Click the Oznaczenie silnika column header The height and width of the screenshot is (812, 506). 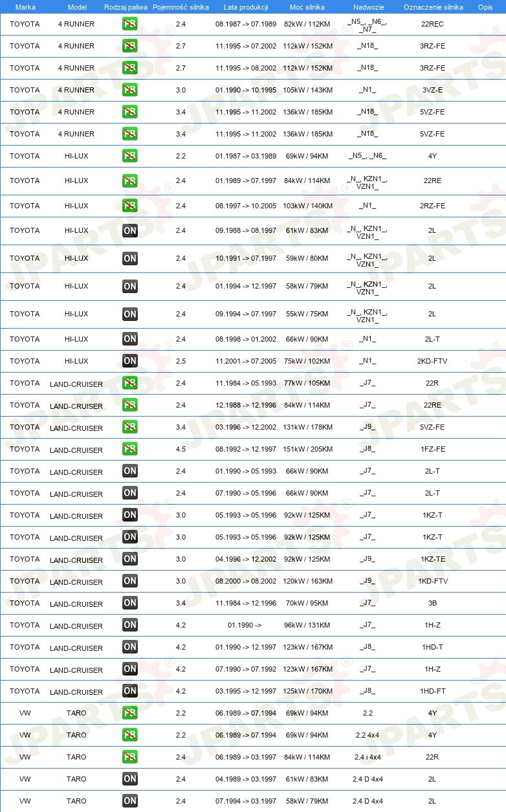[x=433, y=6]
